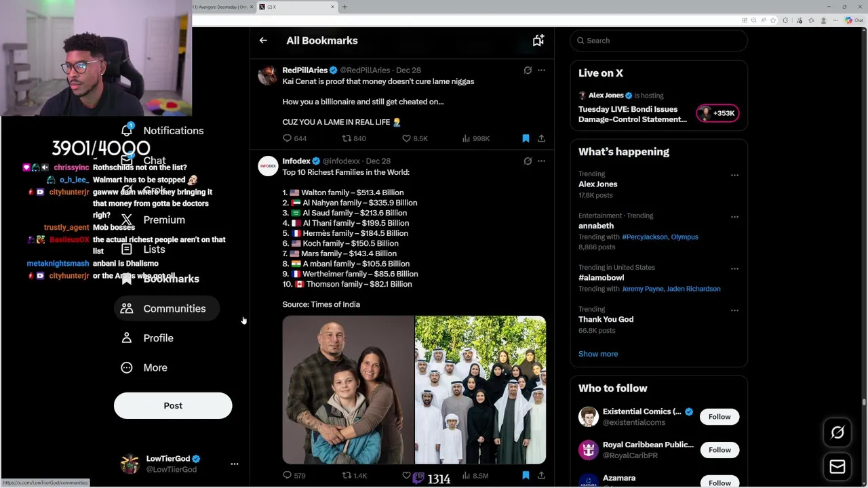Viewport: 868px width, 488px height.
Task: Open Bookmarks in the sidebar
Action: click(x=160, y=279)
